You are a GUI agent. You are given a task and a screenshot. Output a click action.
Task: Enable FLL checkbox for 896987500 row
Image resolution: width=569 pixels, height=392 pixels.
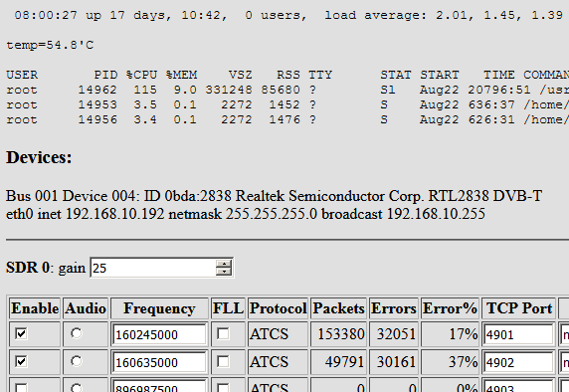click(x=223, y=388)
